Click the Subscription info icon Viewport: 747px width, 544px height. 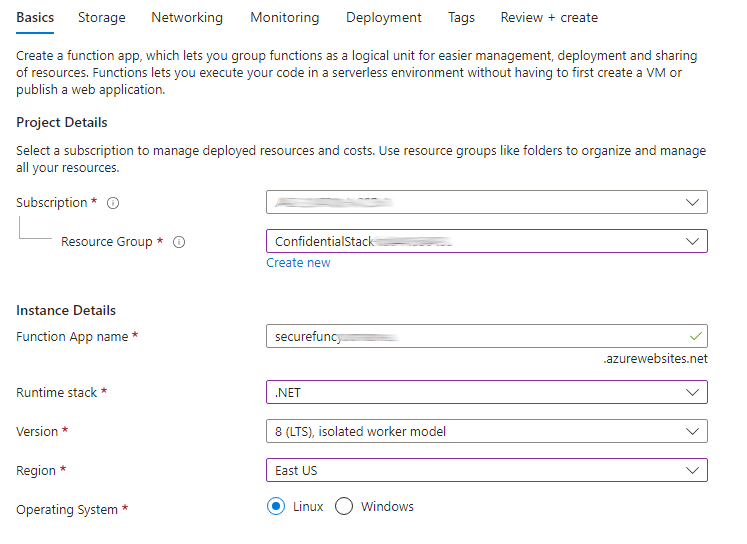(x=113, y=203)
